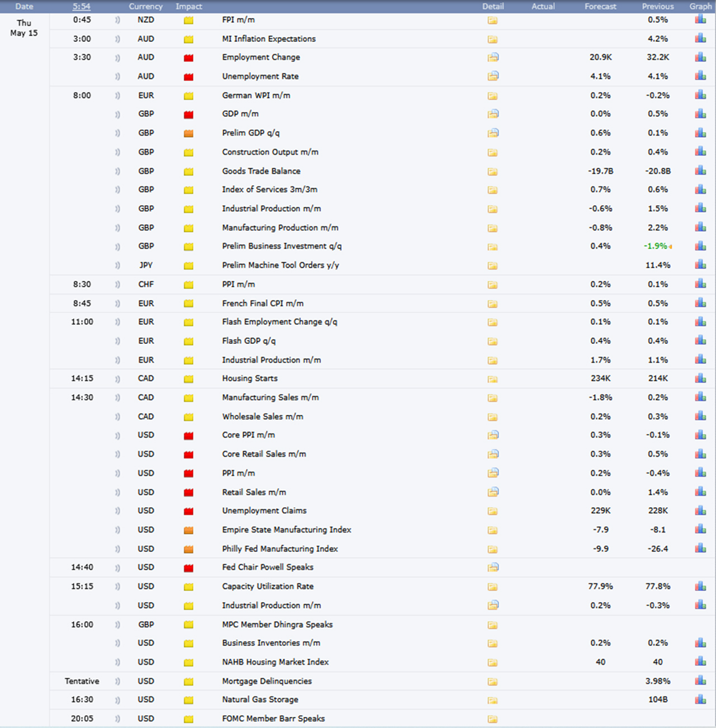Toggle alert sound for Core PPI m/m
This screenshot has height=728, width=716.
(117, 435)
